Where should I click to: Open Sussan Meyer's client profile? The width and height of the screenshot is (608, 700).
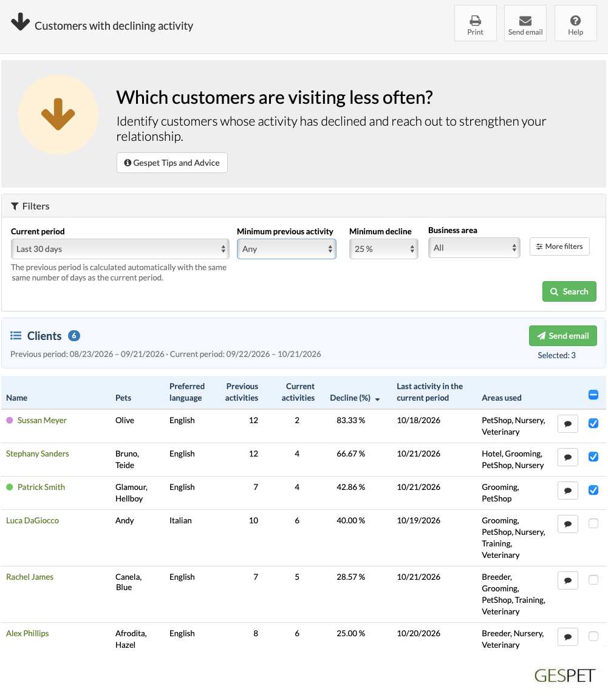(42, 421)
